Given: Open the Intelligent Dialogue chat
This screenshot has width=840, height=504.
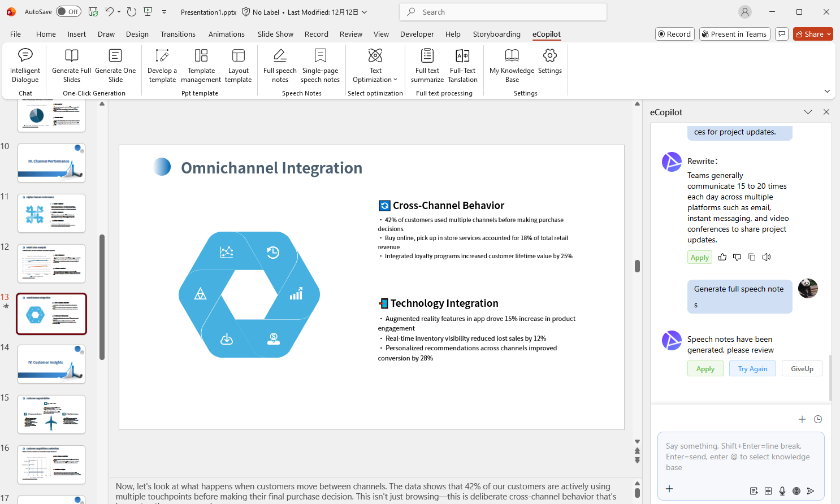Looking at the screenshot, I should (25, 64).
